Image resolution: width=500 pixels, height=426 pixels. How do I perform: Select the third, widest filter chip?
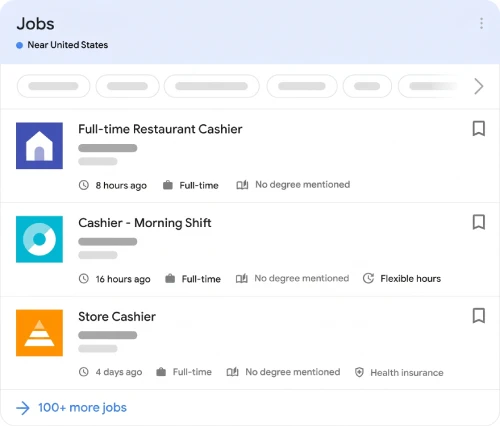[212, 86]
